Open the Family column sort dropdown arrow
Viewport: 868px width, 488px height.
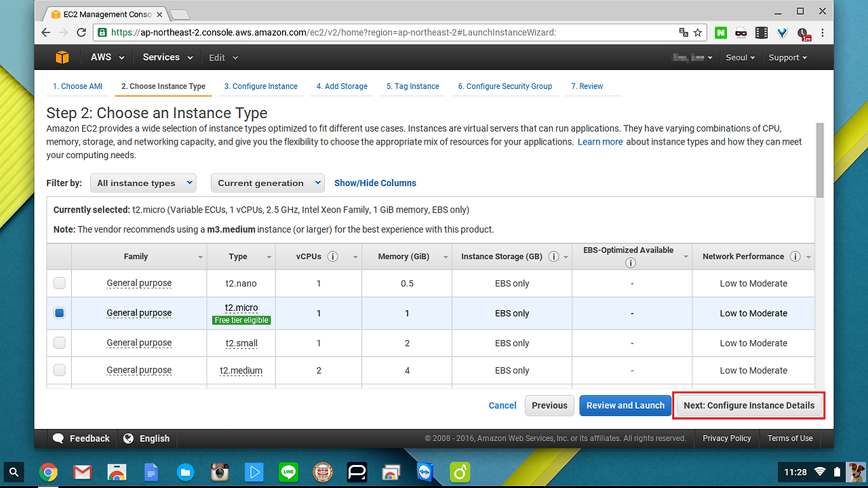200,257
